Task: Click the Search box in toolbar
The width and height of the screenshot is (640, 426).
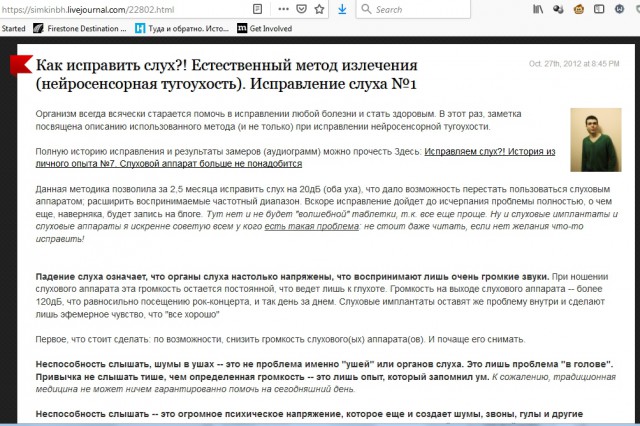Action: [x=413, y=9]
